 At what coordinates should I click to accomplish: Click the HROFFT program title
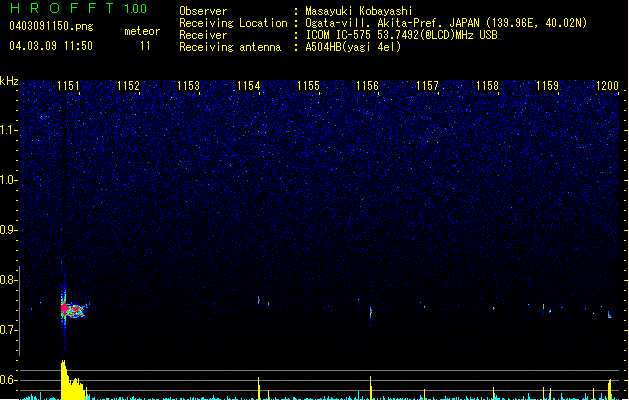pos(62,8)
